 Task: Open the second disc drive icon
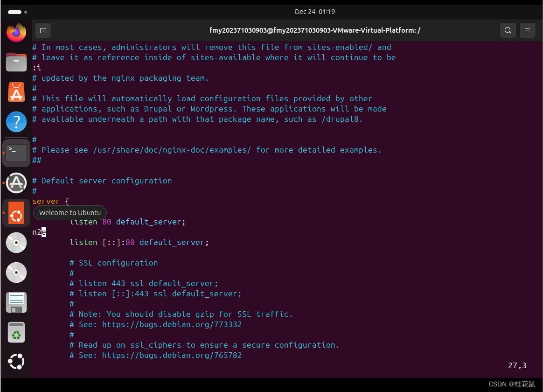pyautogui.click(x=16, y=273)
